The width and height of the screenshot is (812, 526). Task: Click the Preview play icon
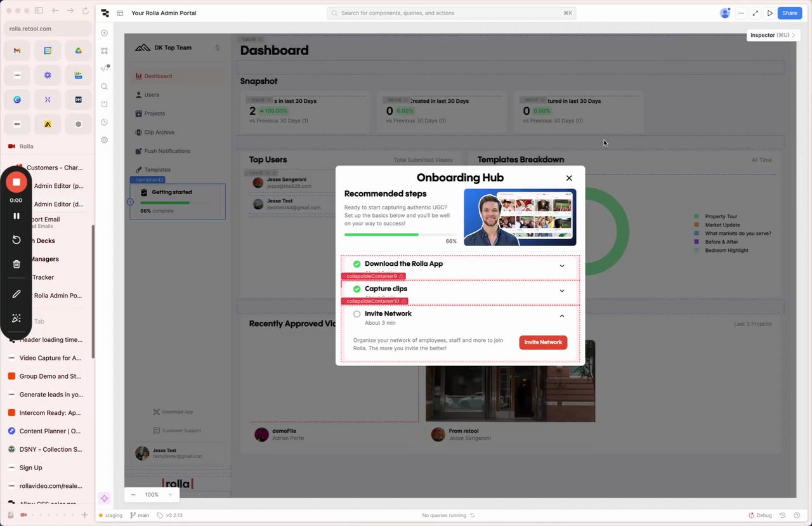[770, 13]
